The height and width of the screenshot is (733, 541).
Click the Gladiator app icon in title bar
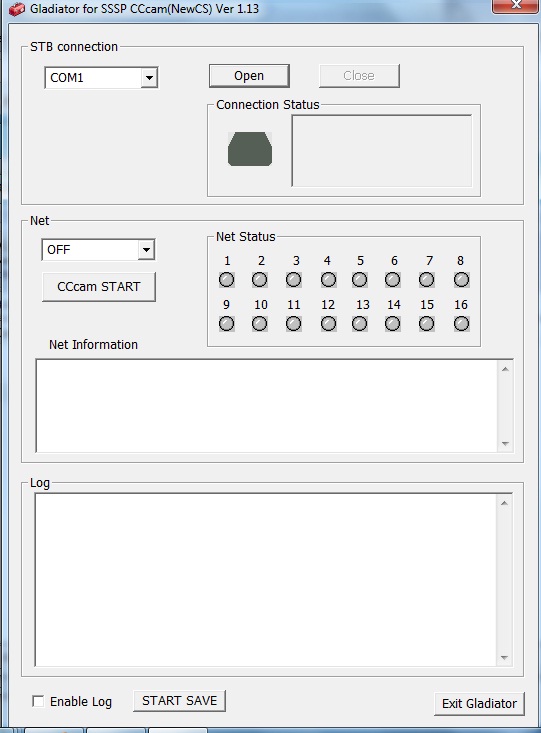(16, 9)
